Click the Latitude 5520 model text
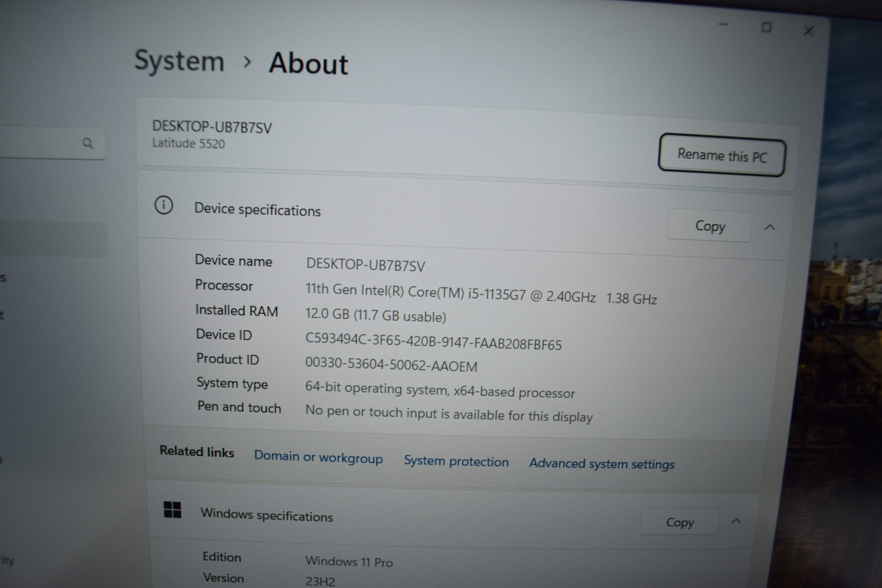Viewport: 882px width, 588px height. [188, 144]
